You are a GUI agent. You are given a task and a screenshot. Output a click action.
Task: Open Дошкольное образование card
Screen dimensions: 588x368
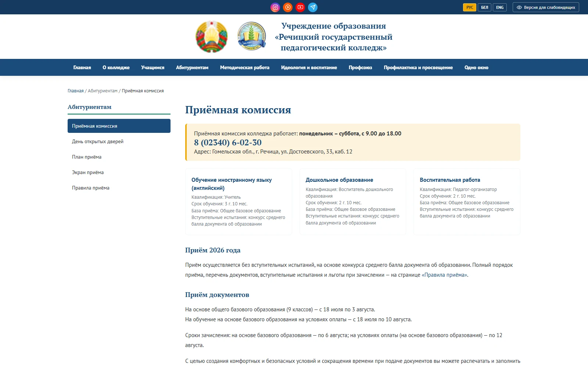[x=353, y=202]
